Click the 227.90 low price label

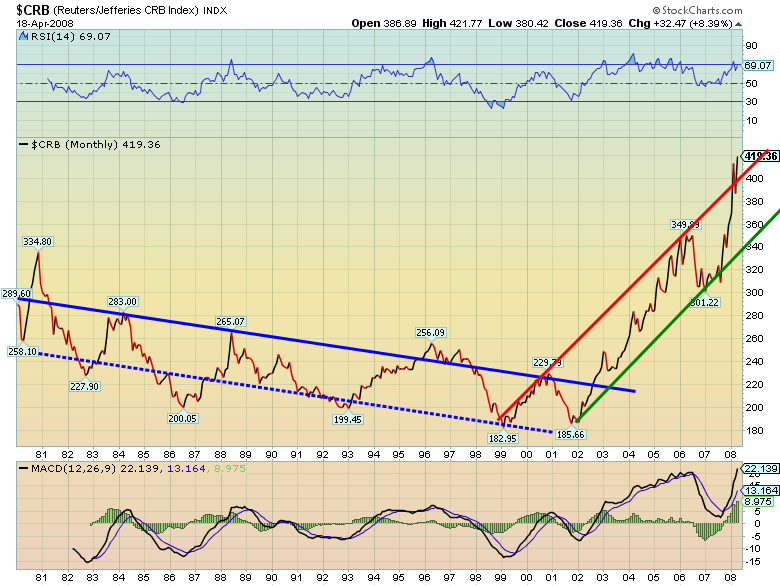coord(85,386)
